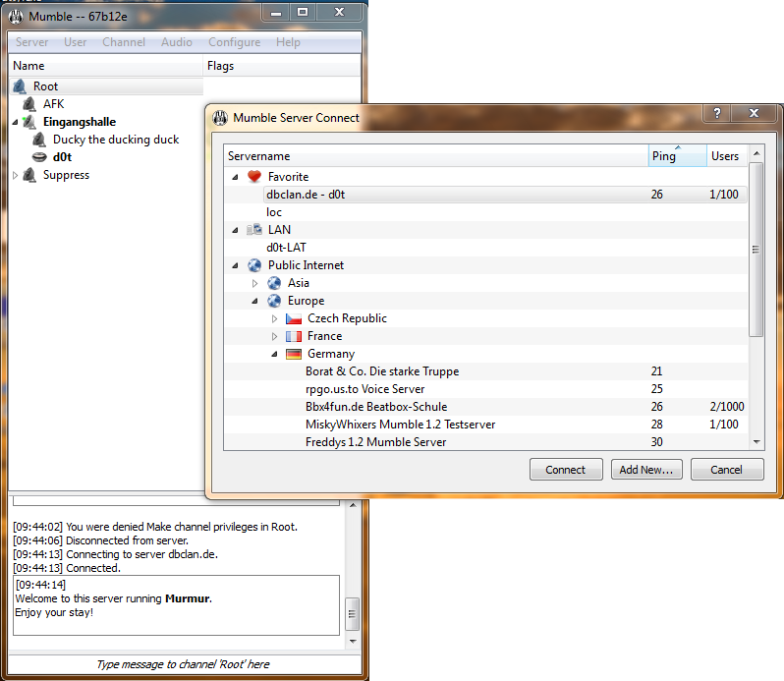The image size is (784, 681).
Task: Sort servers by Ping column header
Action: tap(677, 156)
